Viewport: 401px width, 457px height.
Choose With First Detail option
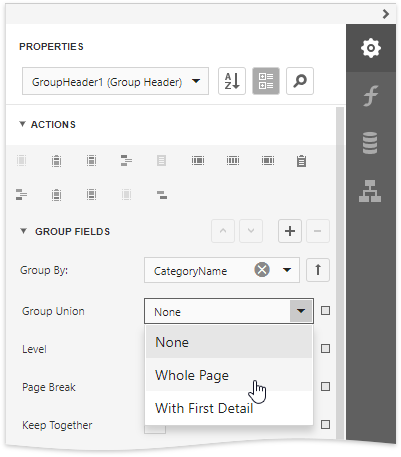tap(229, 408)
